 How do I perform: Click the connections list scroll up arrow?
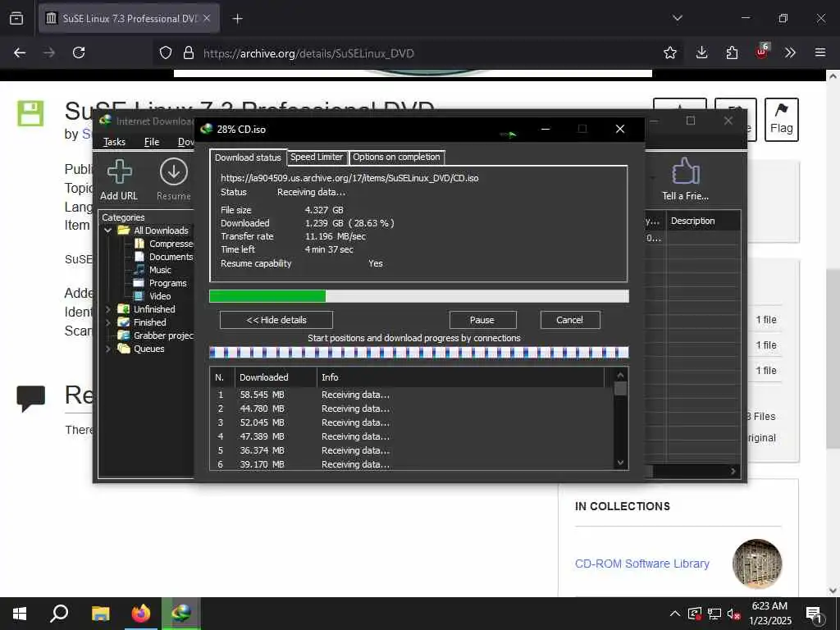point(620,375)
